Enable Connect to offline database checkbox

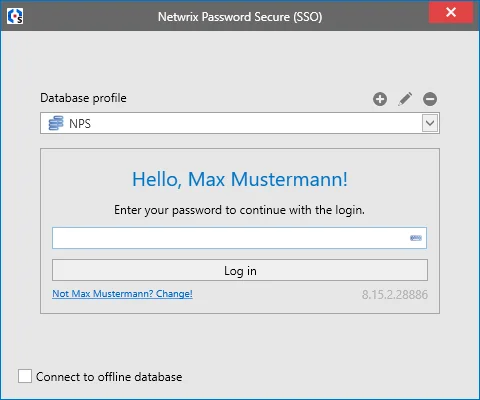tap(25, 376)
